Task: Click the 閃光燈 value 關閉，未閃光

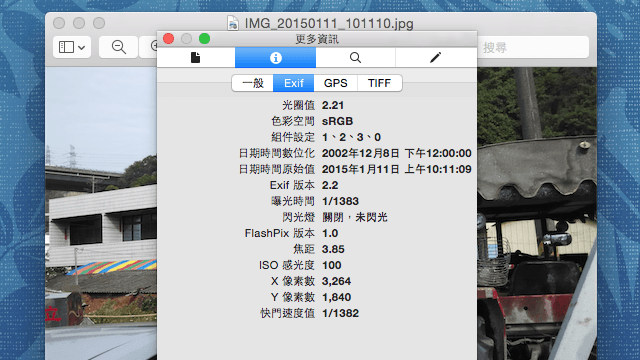Action: tap(354, 217)
